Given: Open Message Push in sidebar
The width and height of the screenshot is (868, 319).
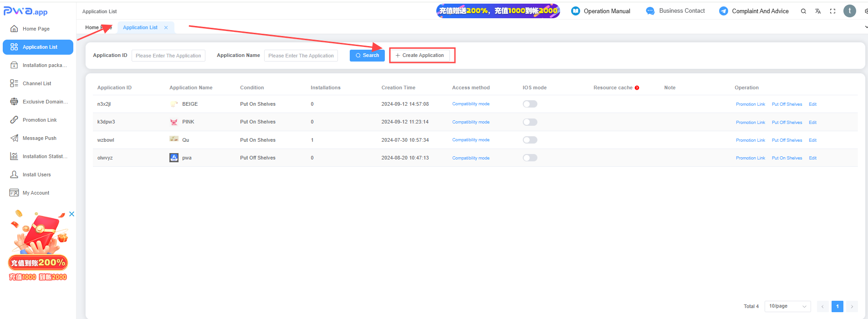Looking at the screenshot, I should (x=38, y=138).
